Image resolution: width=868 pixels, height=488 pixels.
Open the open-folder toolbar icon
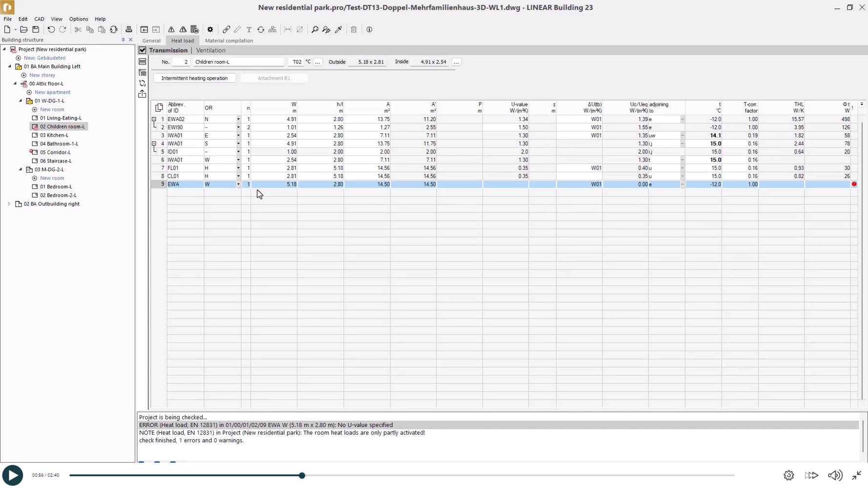pyautogui.click(x=23, y=29)
